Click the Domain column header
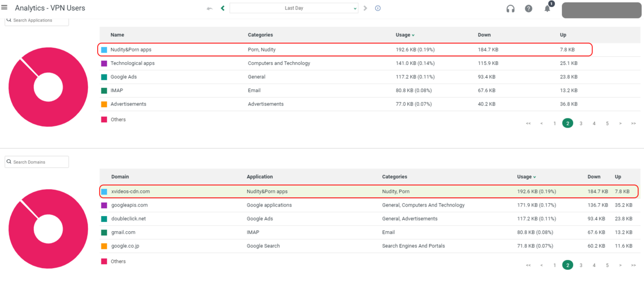Screen dimensions: 644x281 pos(120,176)
